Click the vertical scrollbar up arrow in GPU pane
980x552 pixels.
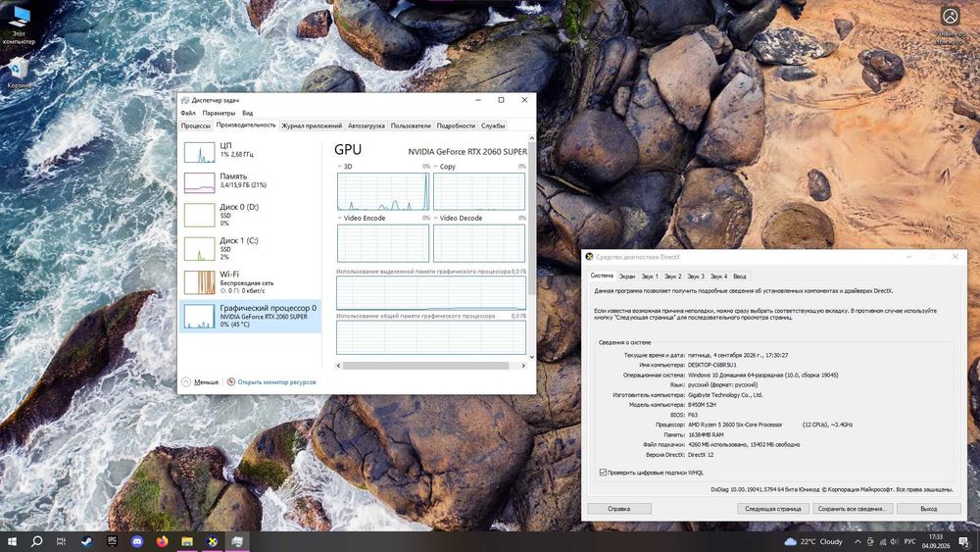point(532,138)
